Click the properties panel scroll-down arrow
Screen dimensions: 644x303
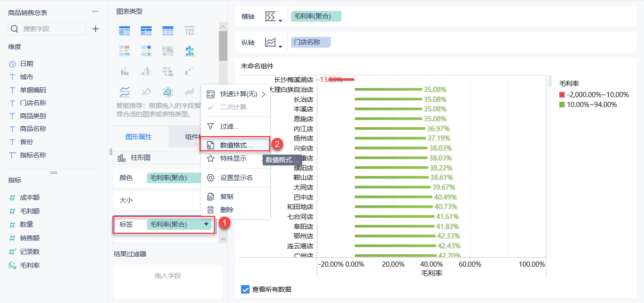click(x=223, y=239)
